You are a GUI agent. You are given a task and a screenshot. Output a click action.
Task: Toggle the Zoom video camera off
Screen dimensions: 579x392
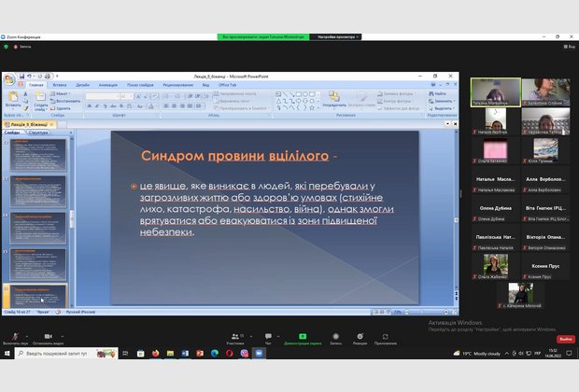pos(44,337)
